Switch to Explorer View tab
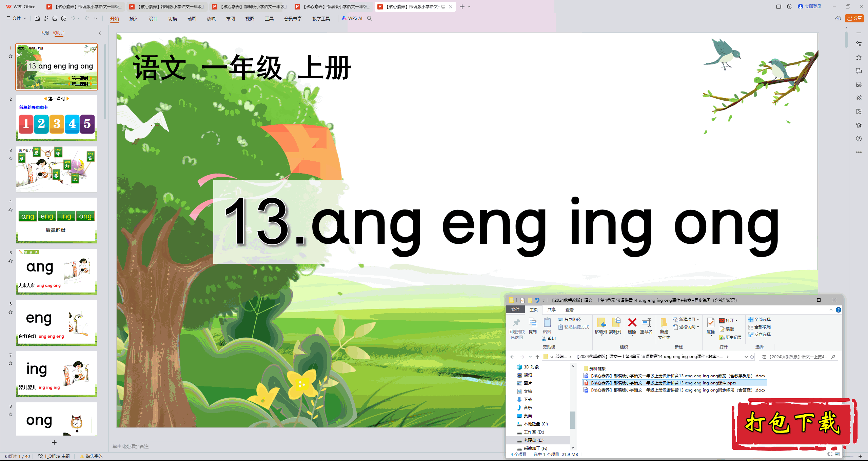 pyautogui.click(x=569, y=310)
